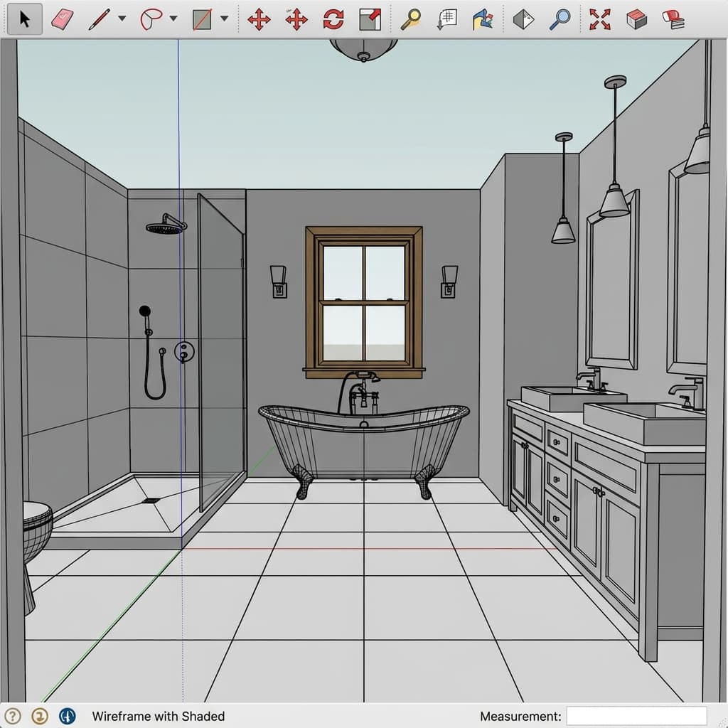The width and height of the screenshot is (728, 728).
Task: Open dropdown arrow beside the Pencil tool
Action: 122,19
